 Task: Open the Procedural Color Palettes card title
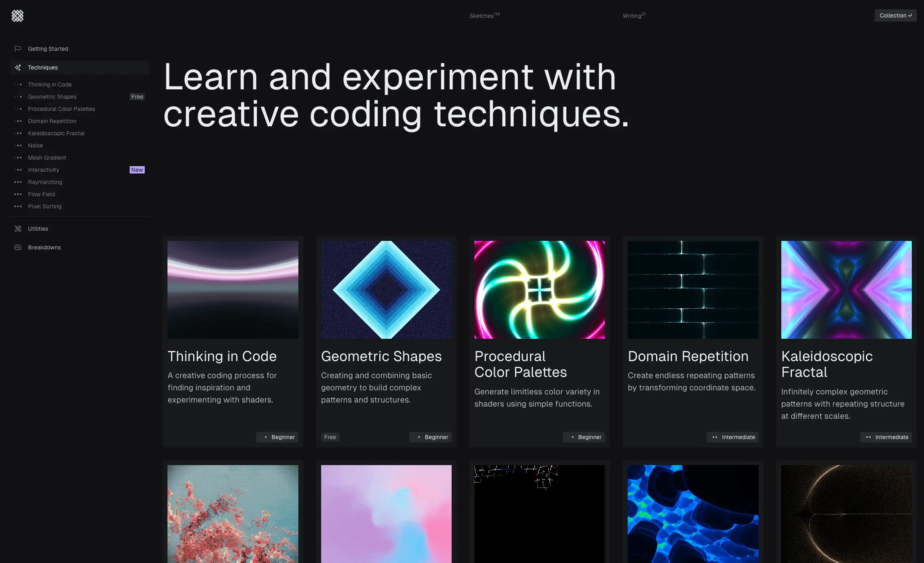coord(520,364)
